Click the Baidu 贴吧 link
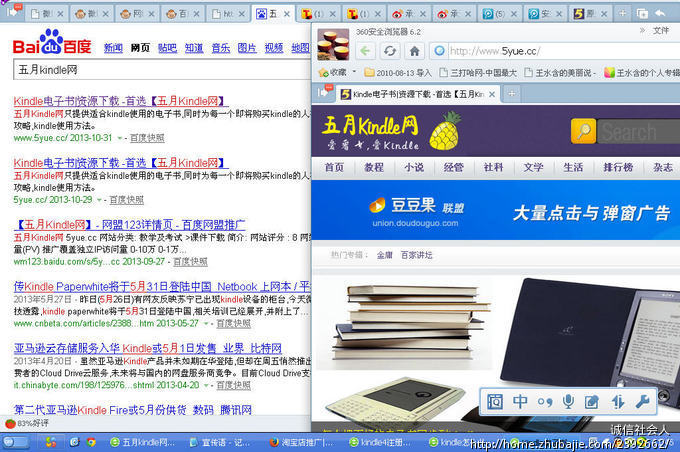The image size is (680, 452). 167,48
